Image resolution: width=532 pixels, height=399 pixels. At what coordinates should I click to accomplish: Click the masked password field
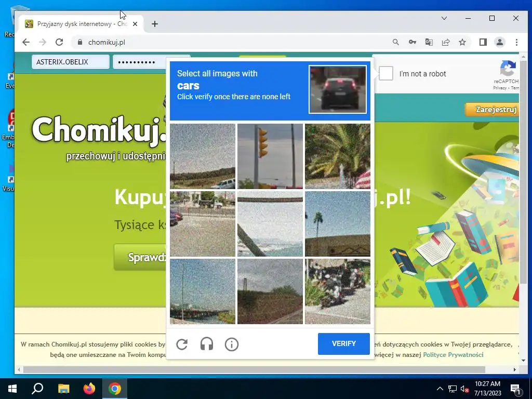coord(139,62)
